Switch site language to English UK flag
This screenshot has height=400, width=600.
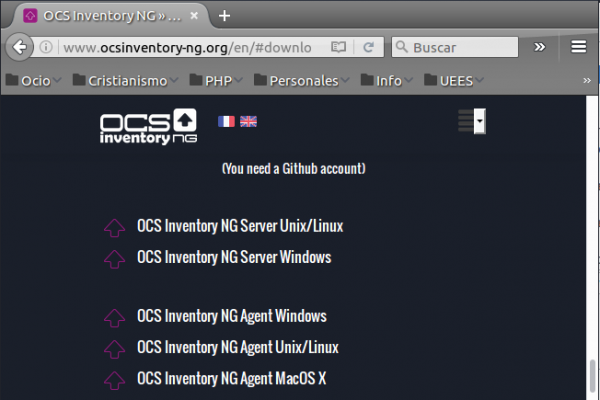click(x=248, y=121)
